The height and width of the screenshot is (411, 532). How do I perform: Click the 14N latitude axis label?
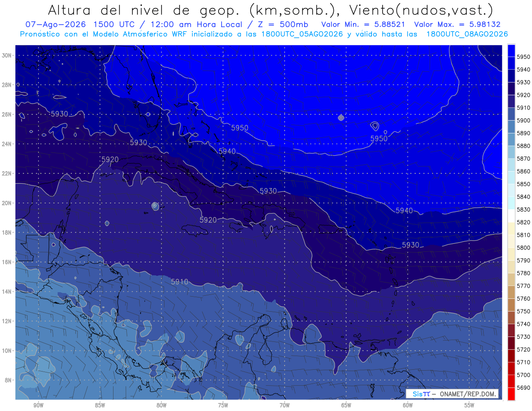(6, 291)
